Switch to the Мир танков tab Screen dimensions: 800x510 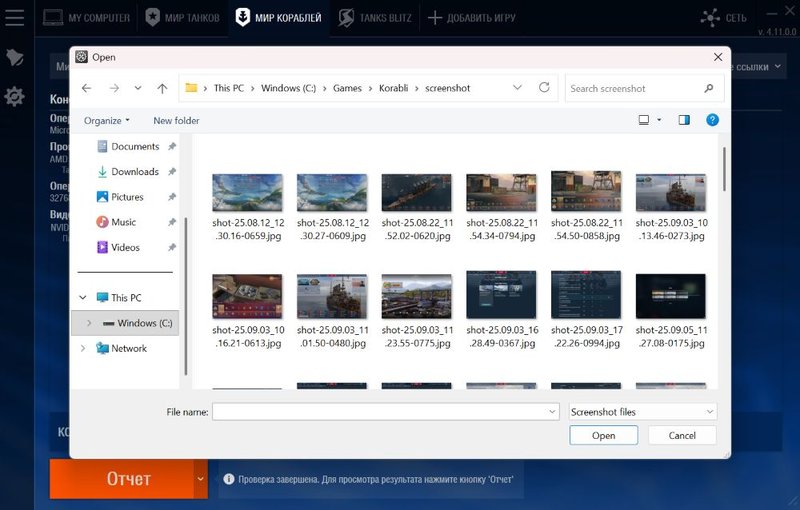pyautogui.click(x=183, y=17)
